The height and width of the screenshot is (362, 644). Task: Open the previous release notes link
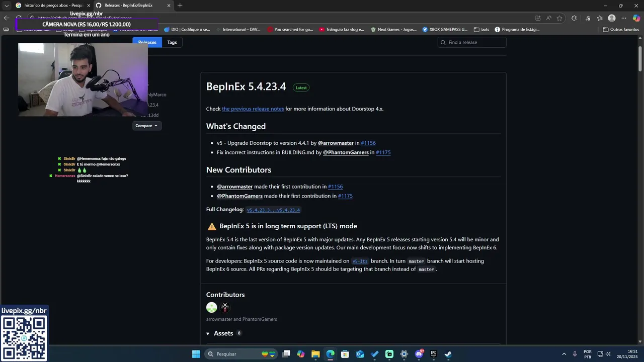coord(253,109)
